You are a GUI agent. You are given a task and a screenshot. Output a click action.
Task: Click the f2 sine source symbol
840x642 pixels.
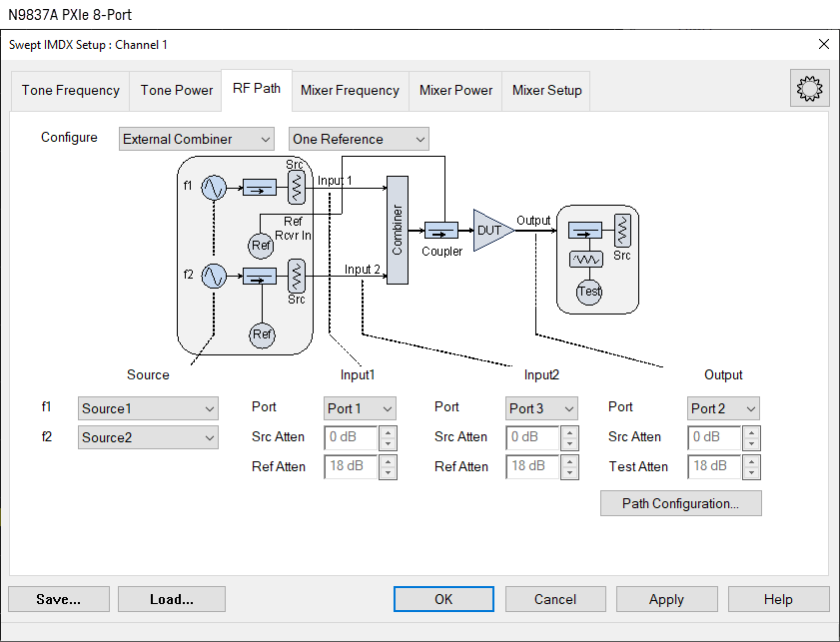[214, 276]
